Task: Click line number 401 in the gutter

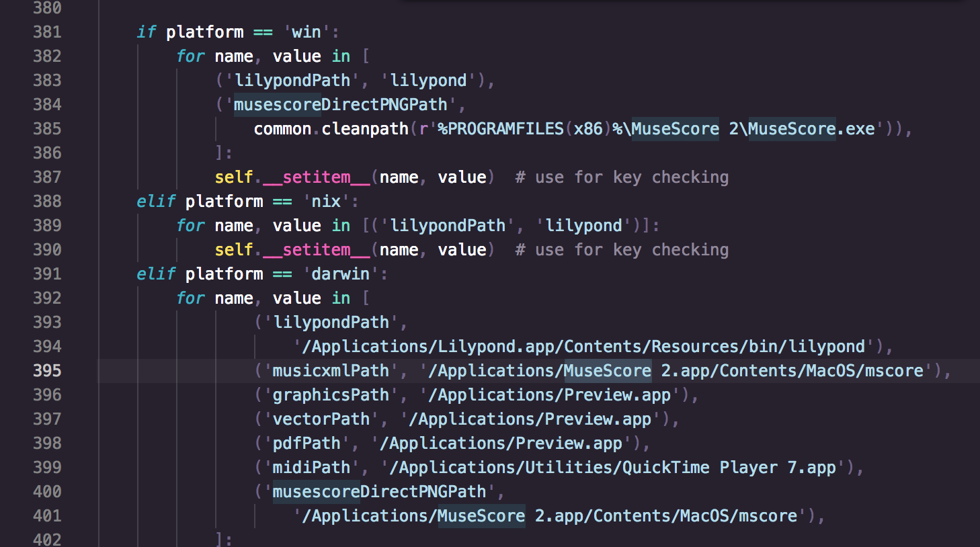Action: click(47, 515)
